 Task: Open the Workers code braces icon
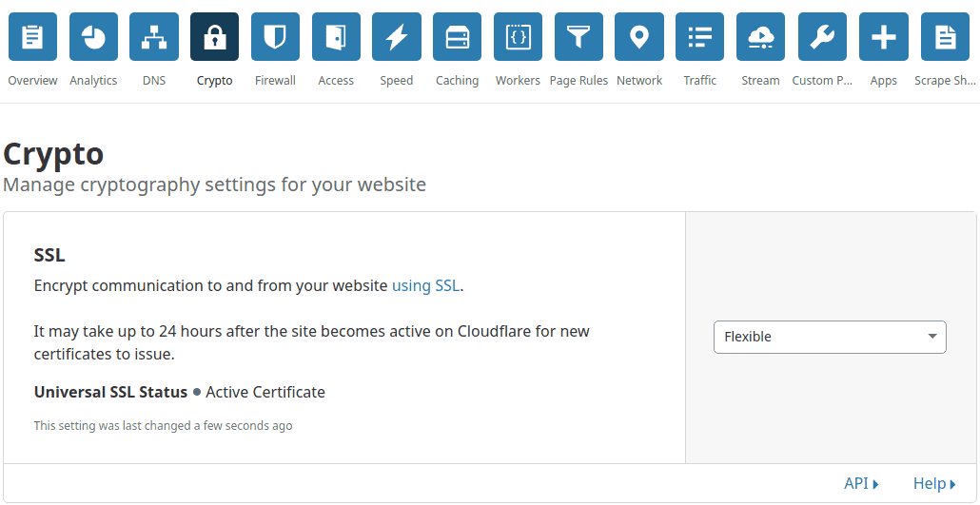tap(519, 37)
